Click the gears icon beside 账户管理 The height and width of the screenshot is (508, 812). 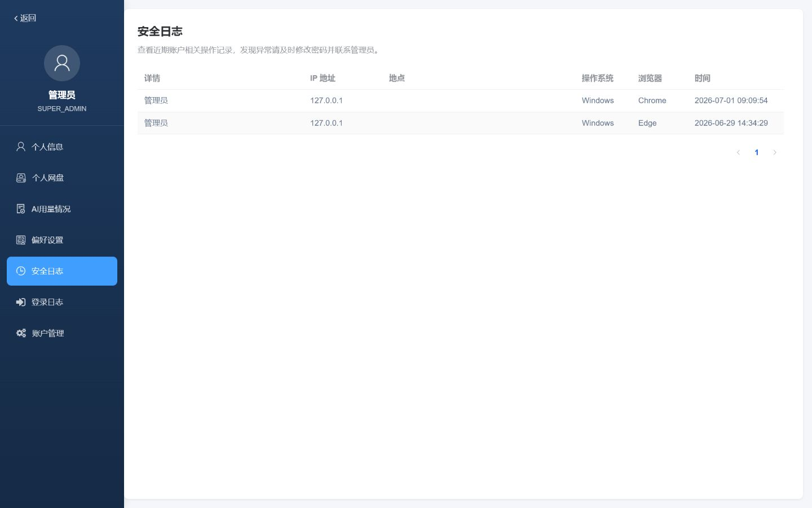pos(21,333)
